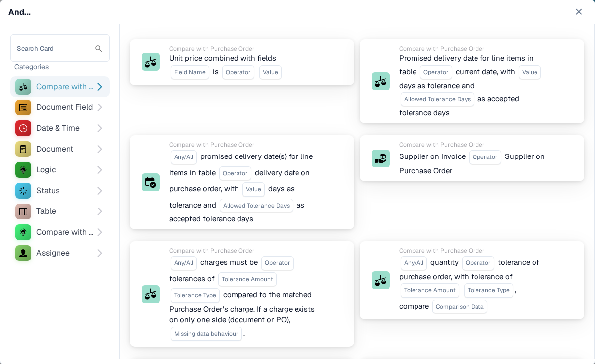Viewport: 595px width, 364px height.
Task: Click the Comparison Data chip
Action: [460, 307]
